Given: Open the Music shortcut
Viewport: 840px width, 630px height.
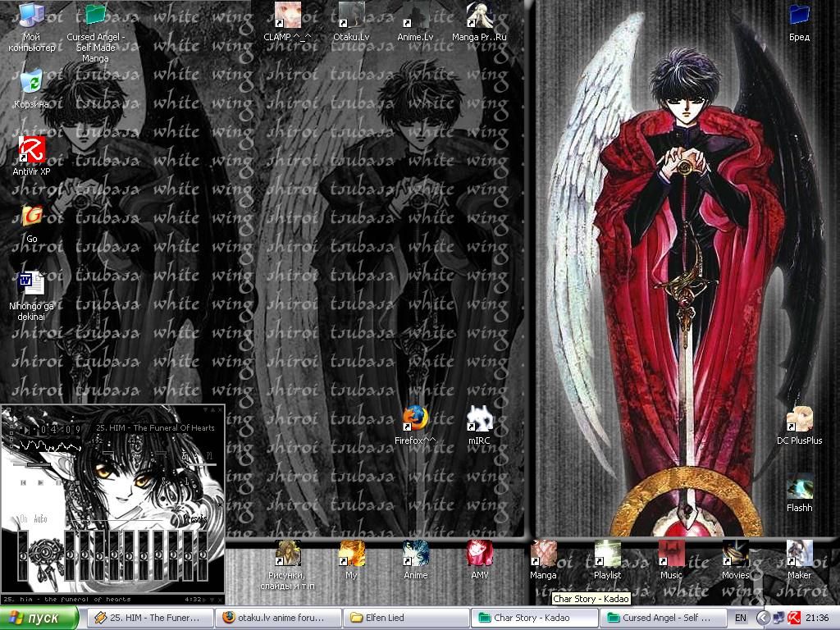Looking at the screenshot, I should click(671, 559).
